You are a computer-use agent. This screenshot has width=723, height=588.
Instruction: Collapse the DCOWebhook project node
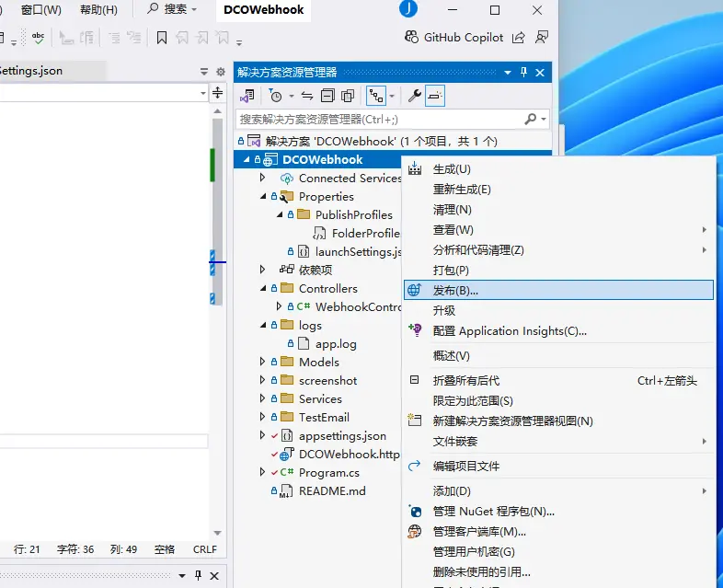247,159
